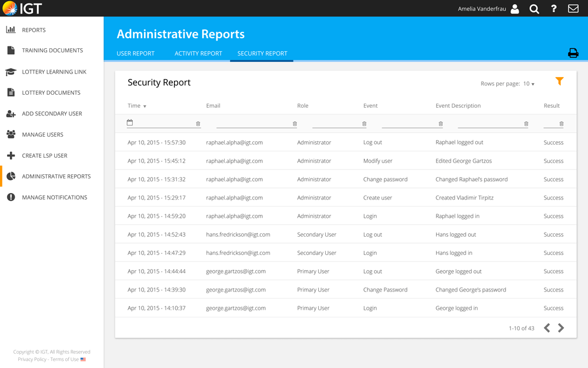Screen dimensions: 588x368
Task: Open the search magnifier icon
Action: 534,9
